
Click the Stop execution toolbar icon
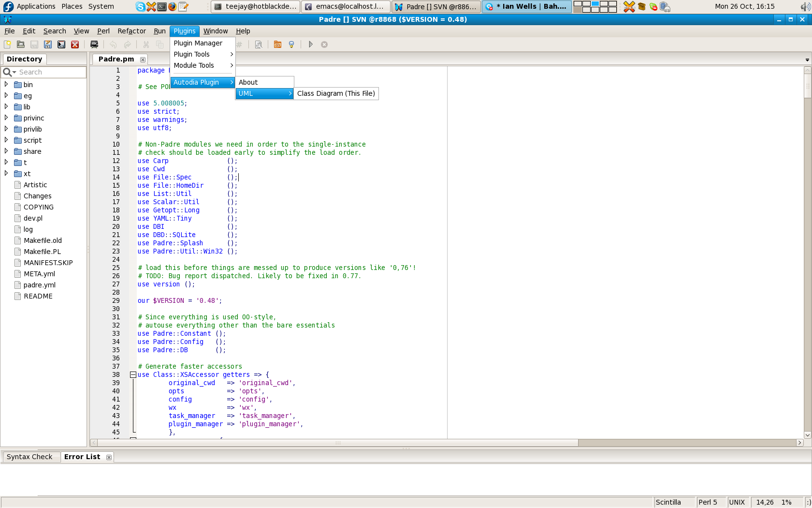(x=324, y=45)
